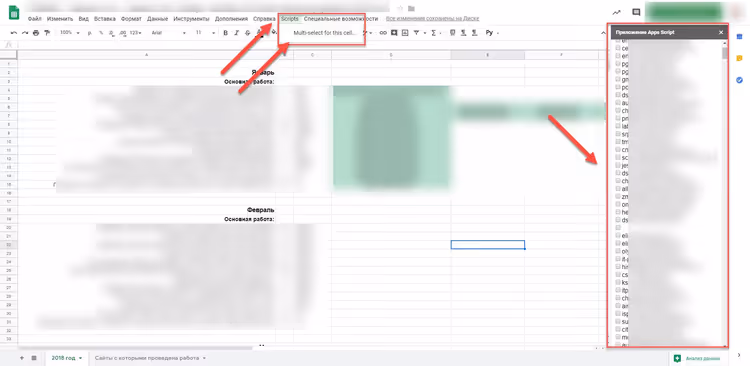Open the Формат menu
This screenshot has height=366, width=750.
[131, 19]
